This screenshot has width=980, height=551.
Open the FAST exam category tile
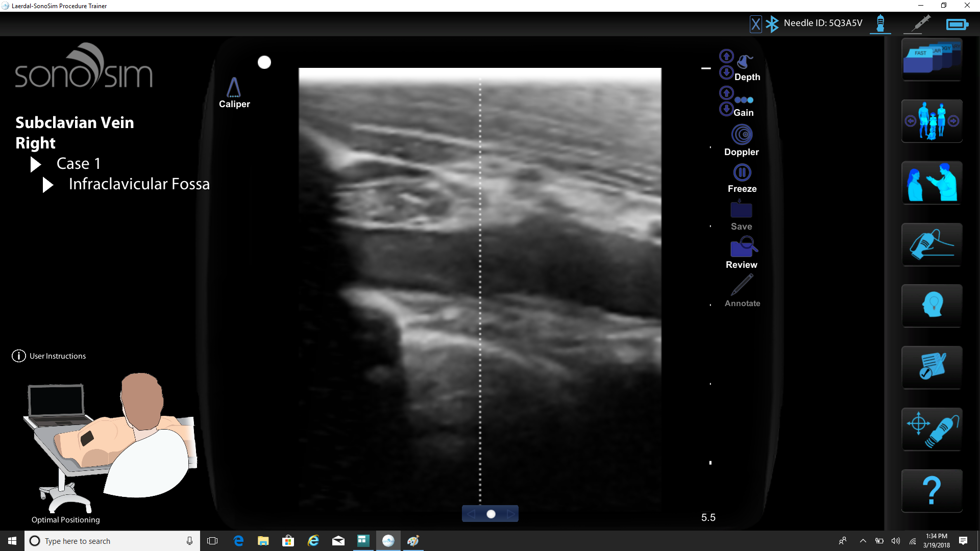(x=931, y=60)
